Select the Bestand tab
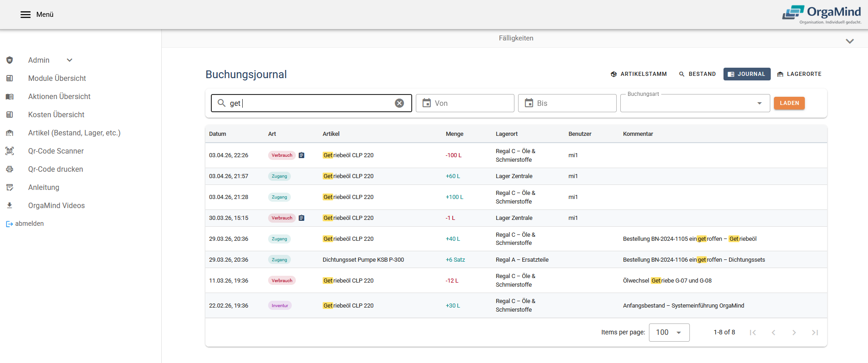The image size is (868, 363). (x=697, y=74)
